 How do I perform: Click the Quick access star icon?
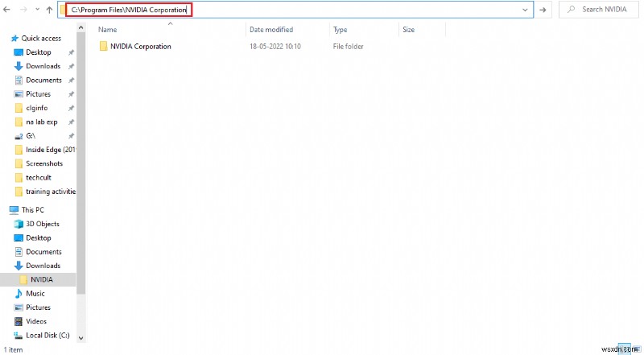(x=14, y=38)
